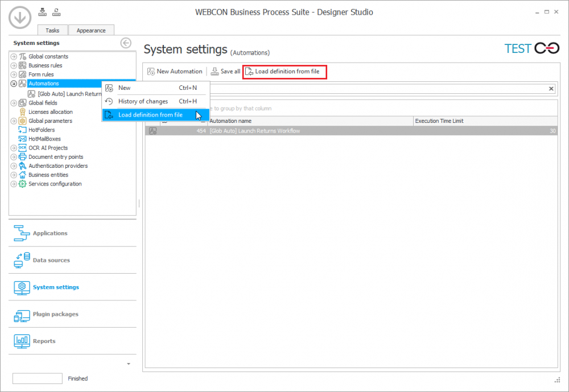Expand the Form rules node
This screenshot has height=392, width=569.
point(14,75)
